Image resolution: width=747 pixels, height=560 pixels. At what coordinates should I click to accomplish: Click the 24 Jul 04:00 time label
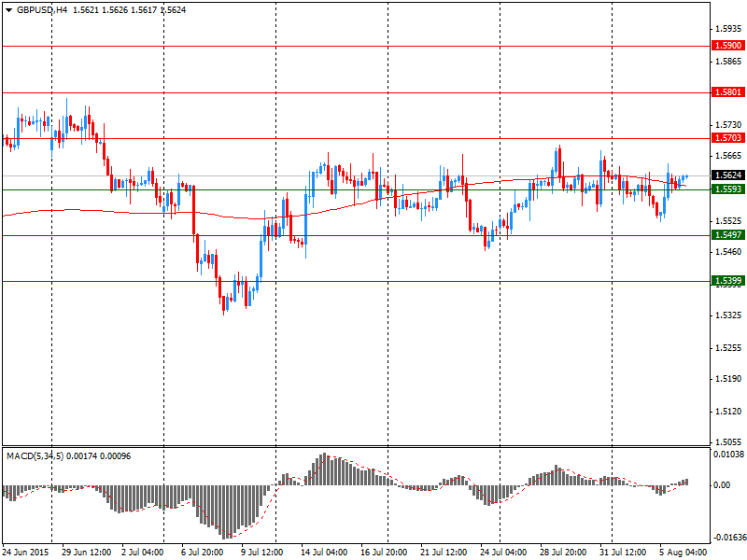503,553
